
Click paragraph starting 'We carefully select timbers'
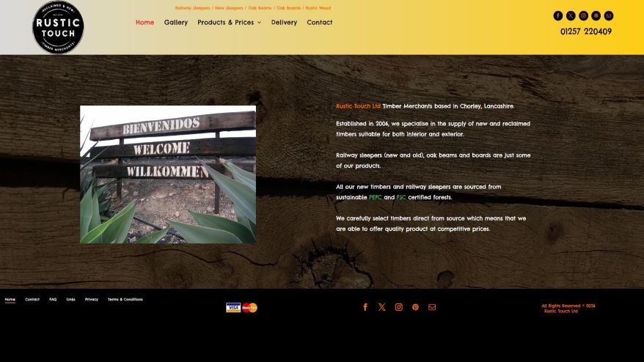(431, 224)
